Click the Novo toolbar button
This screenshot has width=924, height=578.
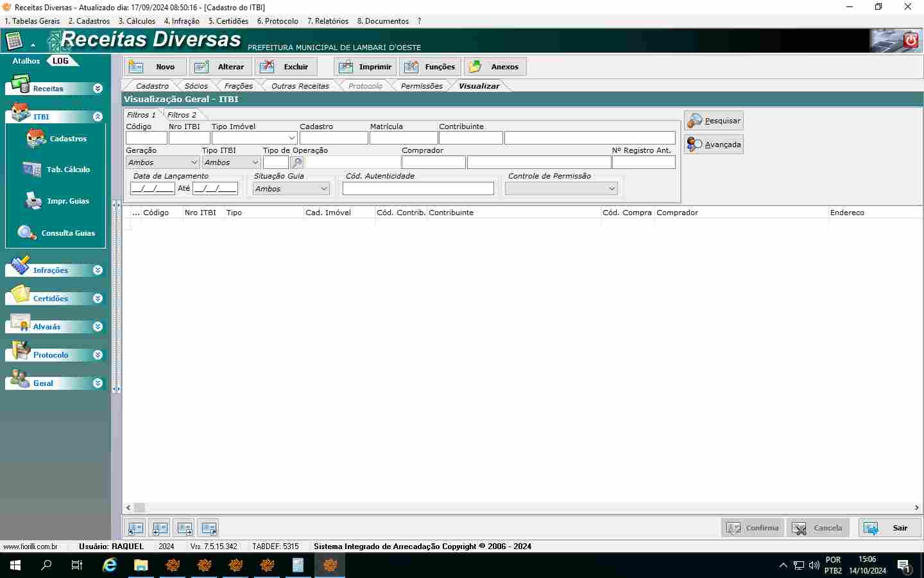point(155,67)
